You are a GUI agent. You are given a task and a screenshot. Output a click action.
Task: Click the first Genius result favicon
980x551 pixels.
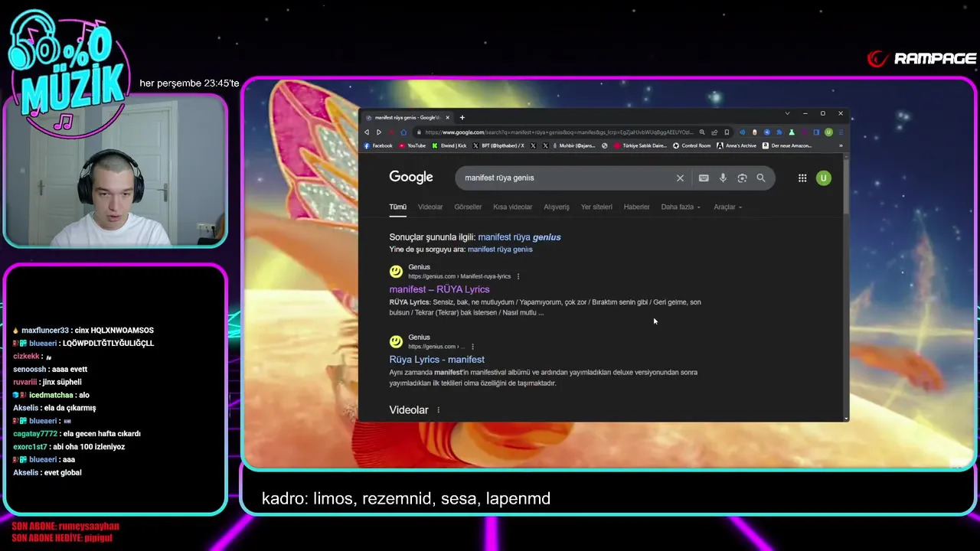[396, 272]
